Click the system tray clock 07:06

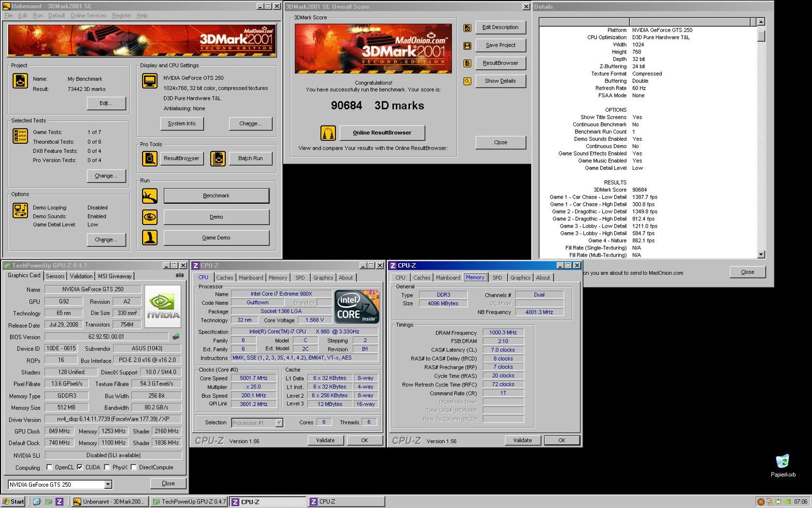pos(800,501)
